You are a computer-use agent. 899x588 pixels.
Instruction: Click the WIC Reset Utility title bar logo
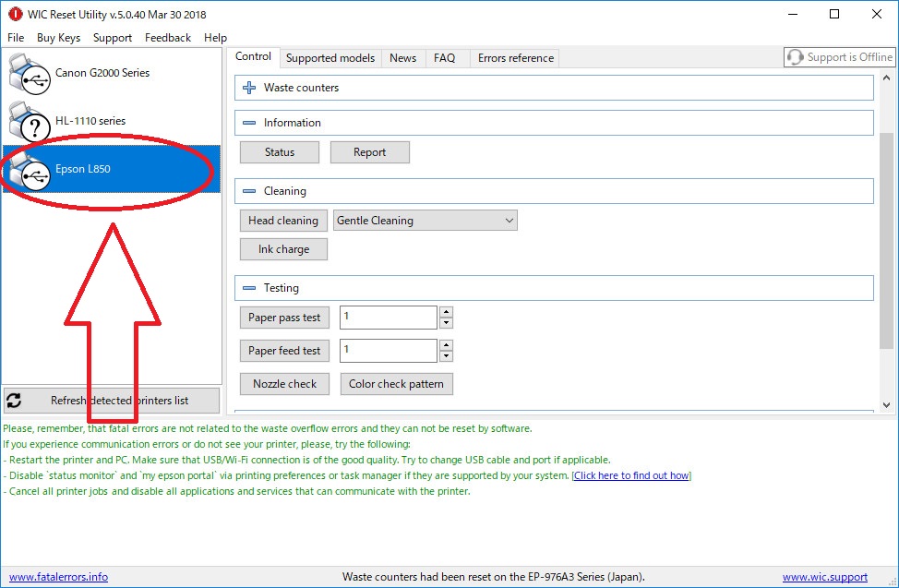[16, 15]
